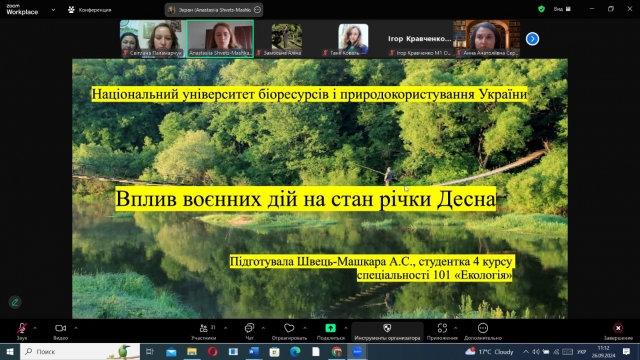Image resolution: width=640 pixels, height=360 pixels.
Task: Open the blank document icon on taskbar
Action: coord(316,351)
